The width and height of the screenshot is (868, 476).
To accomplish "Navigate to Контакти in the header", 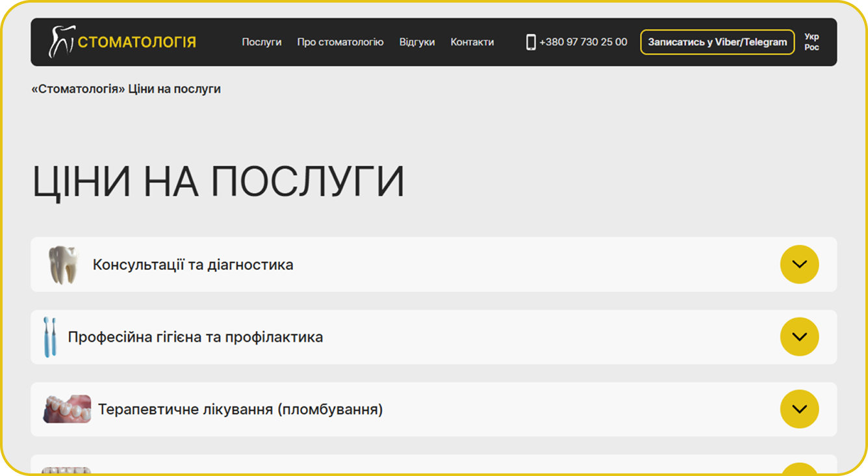I will click(x=472, y=42).
